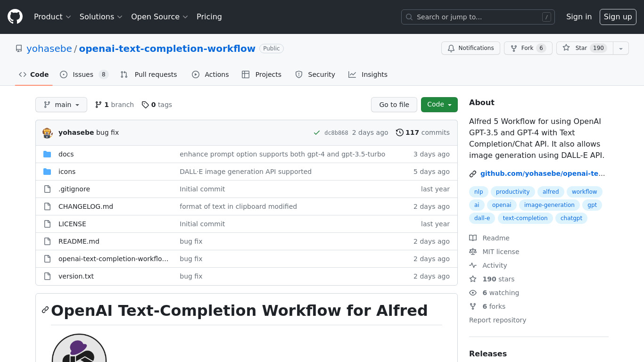Click the README heading anchor link icon

click(45, 310)
